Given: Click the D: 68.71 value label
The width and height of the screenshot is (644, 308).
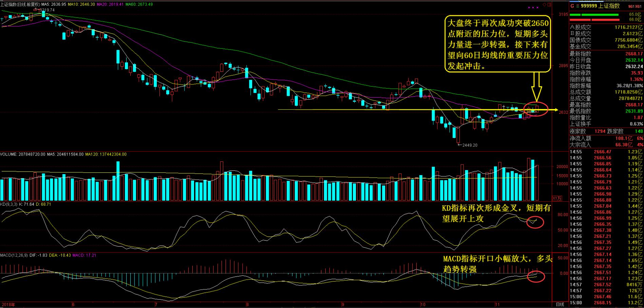Looking at the screenshot, I should [43, 204].
